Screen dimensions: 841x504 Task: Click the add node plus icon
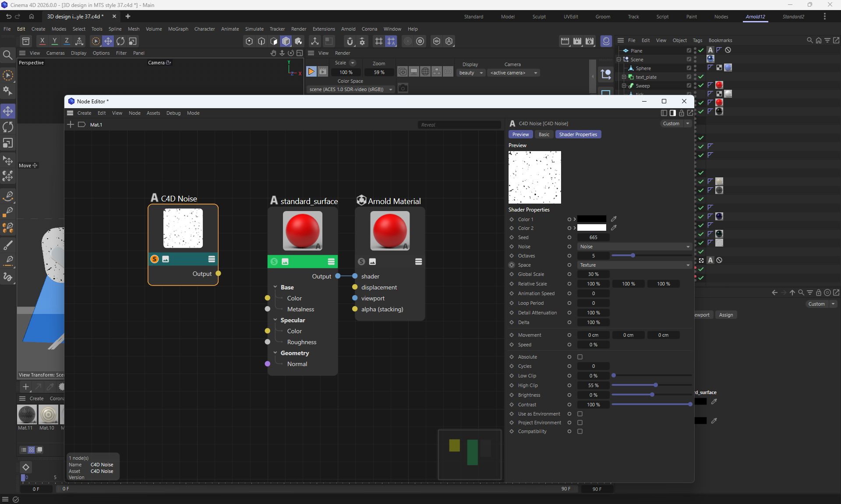71,125
